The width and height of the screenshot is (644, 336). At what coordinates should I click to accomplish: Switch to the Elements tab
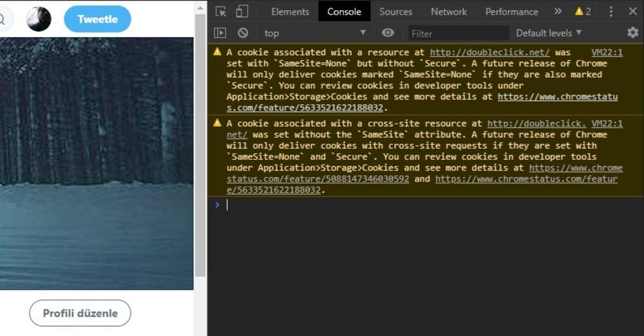pos(290,11)
